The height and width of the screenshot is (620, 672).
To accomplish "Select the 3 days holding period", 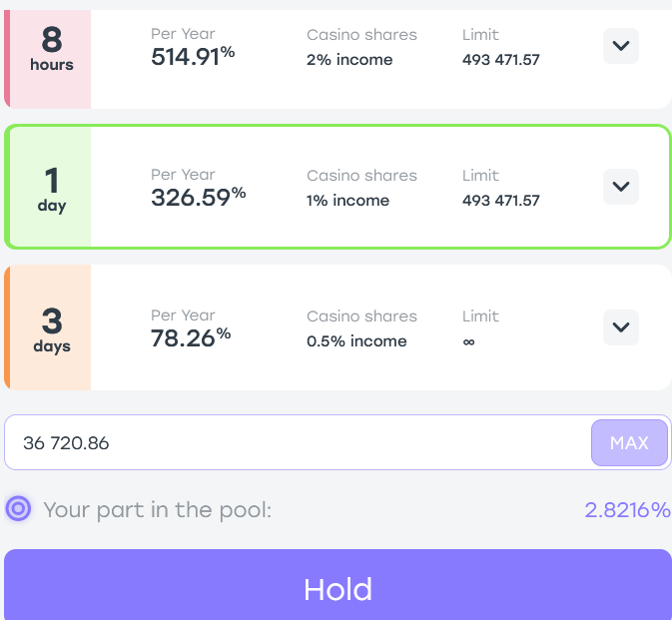I will pos(52,328).
